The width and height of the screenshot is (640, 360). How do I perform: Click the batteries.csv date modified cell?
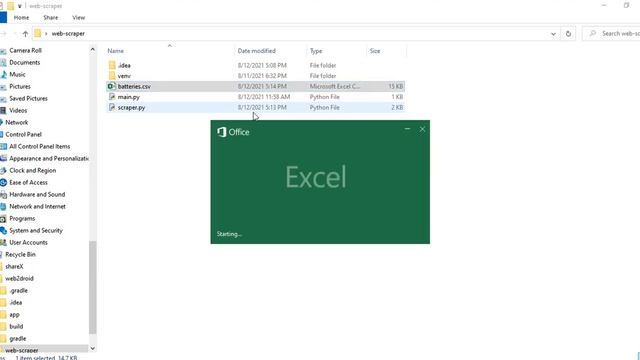(262, 87)
